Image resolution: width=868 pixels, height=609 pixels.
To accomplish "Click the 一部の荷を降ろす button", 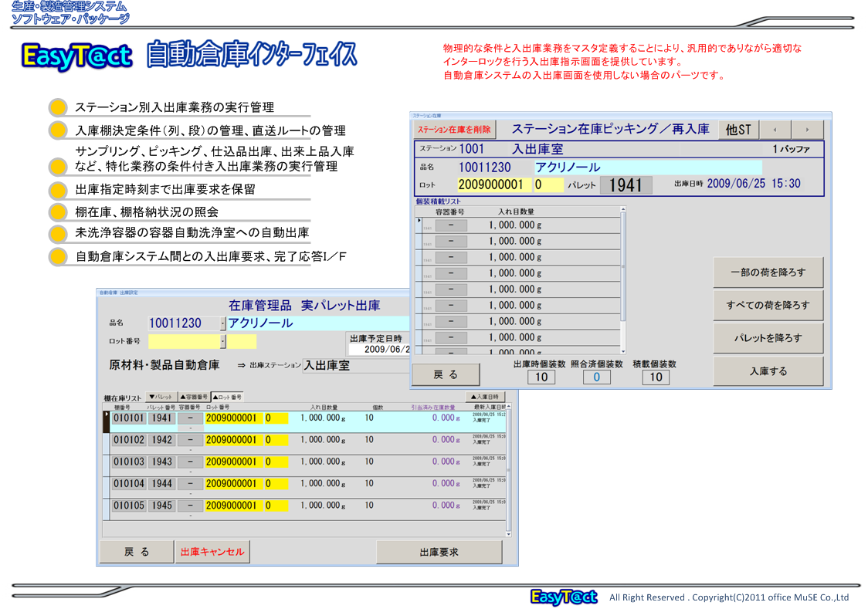I will tap(768, 272).
